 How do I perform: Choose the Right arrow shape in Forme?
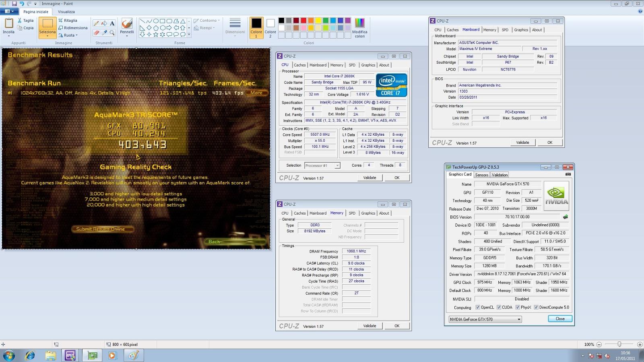coord(169,28)
